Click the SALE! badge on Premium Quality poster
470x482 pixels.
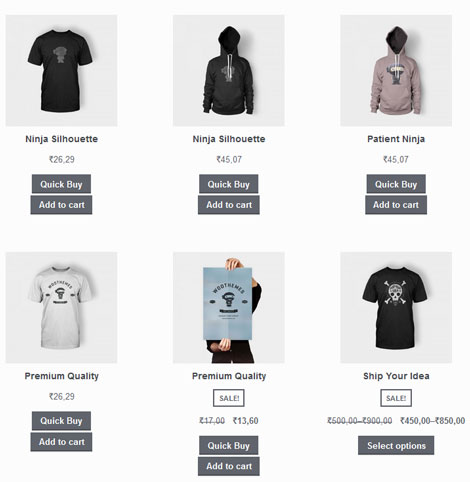[229, 398]
